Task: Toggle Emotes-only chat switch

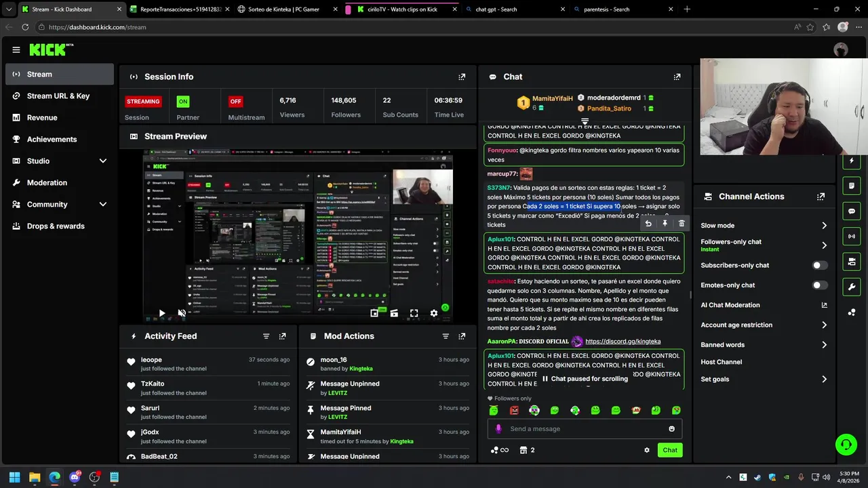Action: [820, 285]
